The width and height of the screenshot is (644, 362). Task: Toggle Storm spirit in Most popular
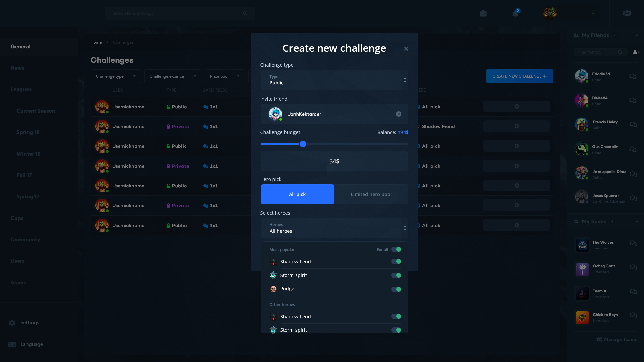click(x=396, y=275)
